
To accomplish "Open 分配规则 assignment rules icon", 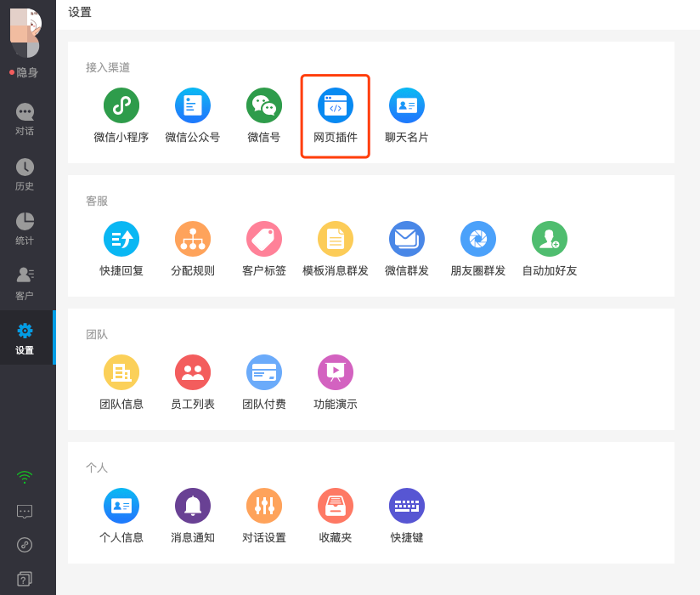I will (193, 239).
